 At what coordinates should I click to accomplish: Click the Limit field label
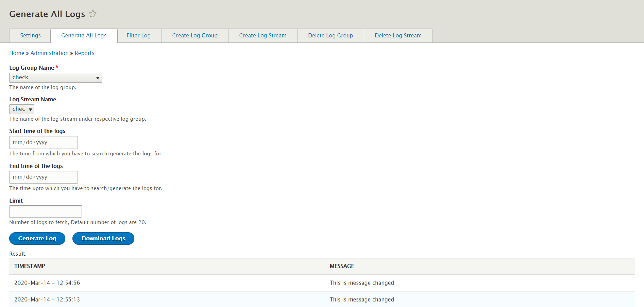click(16, 201)
